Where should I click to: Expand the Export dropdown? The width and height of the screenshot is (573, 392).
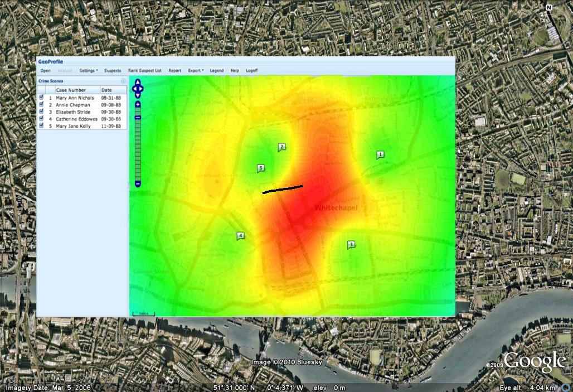(196, 71)
